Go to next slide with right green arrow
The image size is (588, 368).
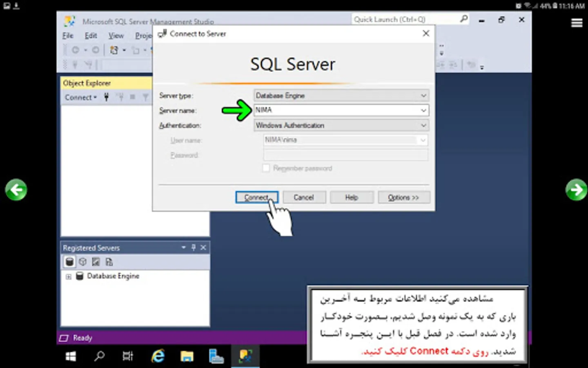click(576, 190)
